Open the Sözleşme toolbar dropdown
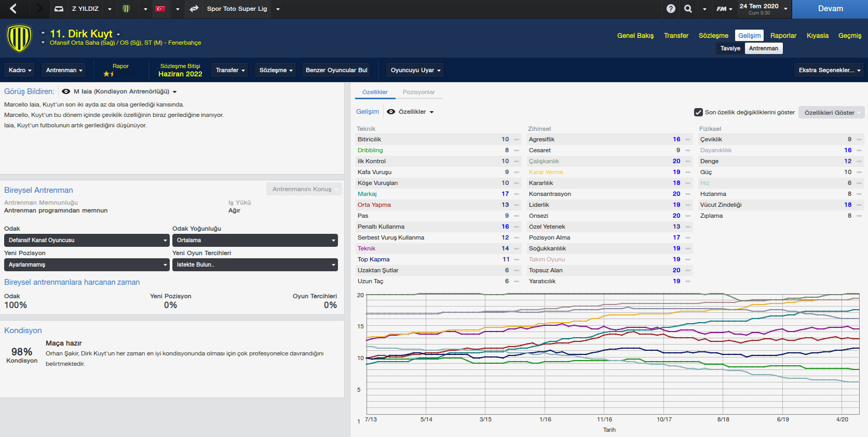 276,70
